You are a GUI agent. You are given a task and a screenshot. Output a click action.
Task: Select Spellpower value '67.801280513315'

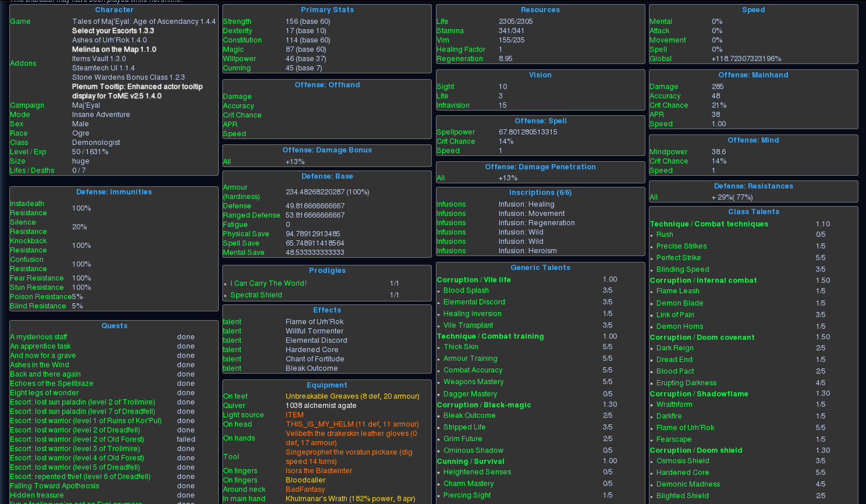(528, 132)
